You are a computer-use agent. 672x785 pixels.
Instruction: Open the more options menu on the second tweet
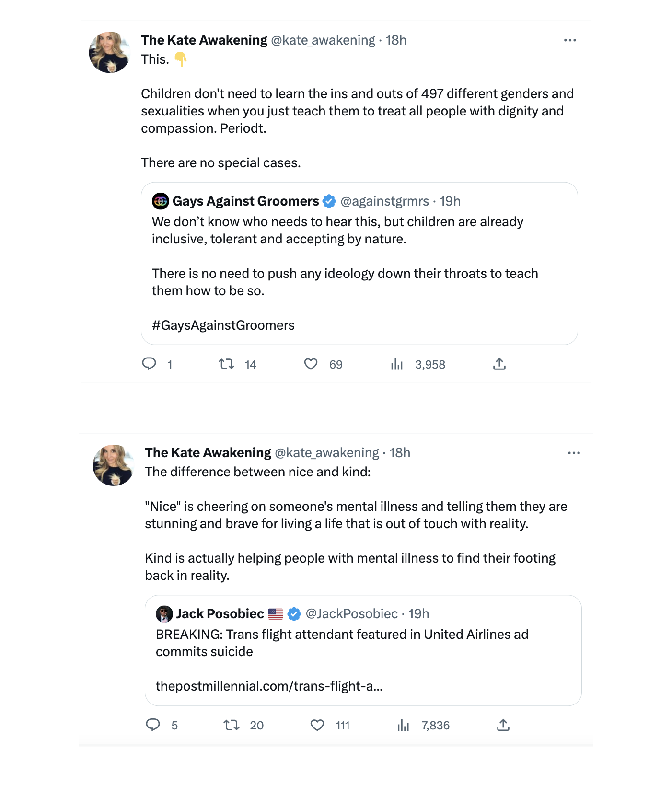pos(573,452)
